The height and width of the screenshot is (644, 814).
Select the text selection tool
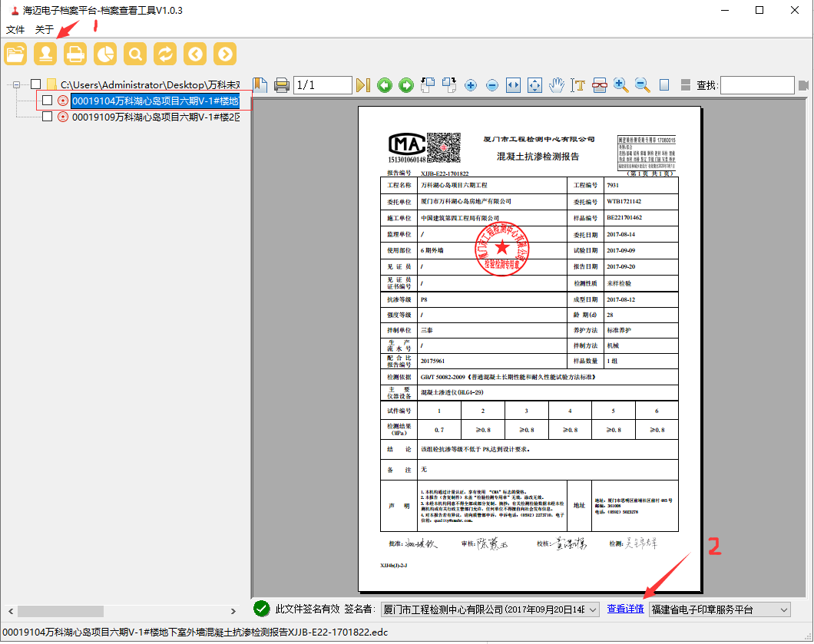click(577, 85)
